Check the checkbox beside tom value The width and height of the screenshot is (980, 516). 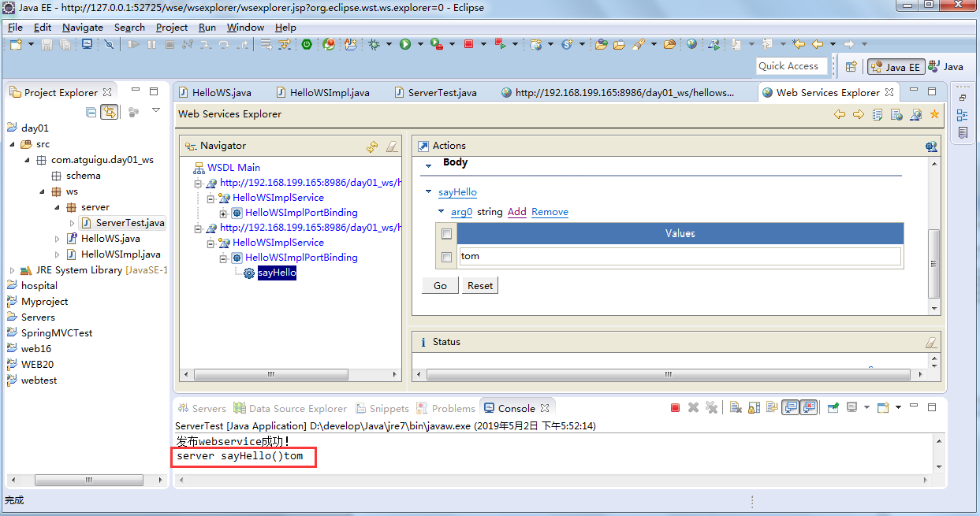point(447,257)
